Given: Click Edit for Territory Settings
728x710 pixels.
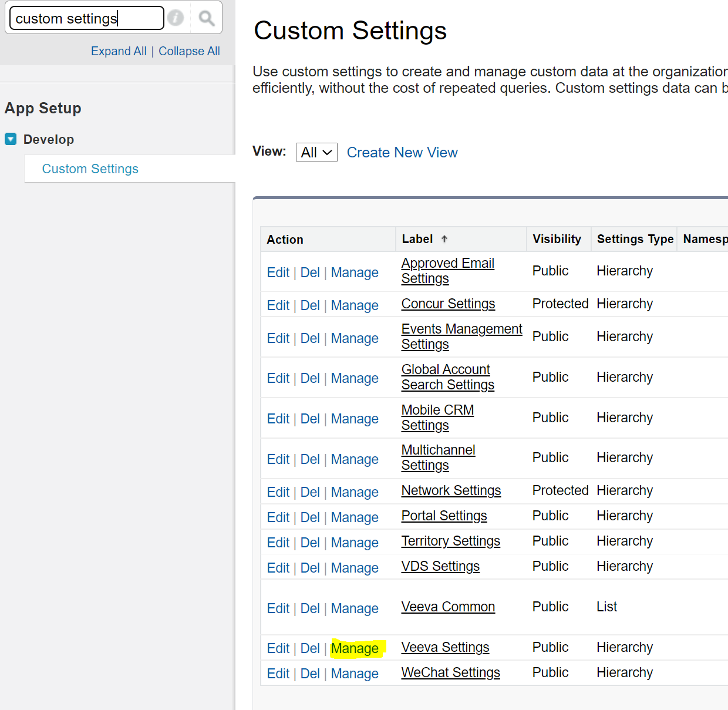Looking at the screenshot, I should pyautogui.click(x=278, y=543).
